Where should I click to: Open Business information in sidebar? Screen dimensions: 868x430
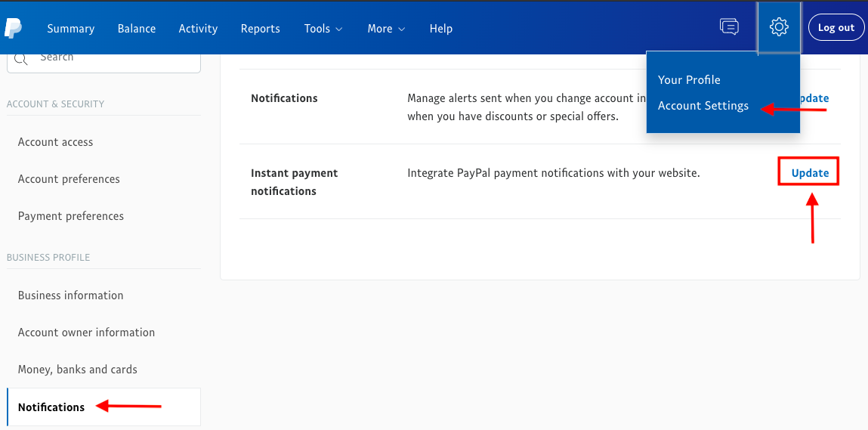pyautogui.click(x=70, y=295)
